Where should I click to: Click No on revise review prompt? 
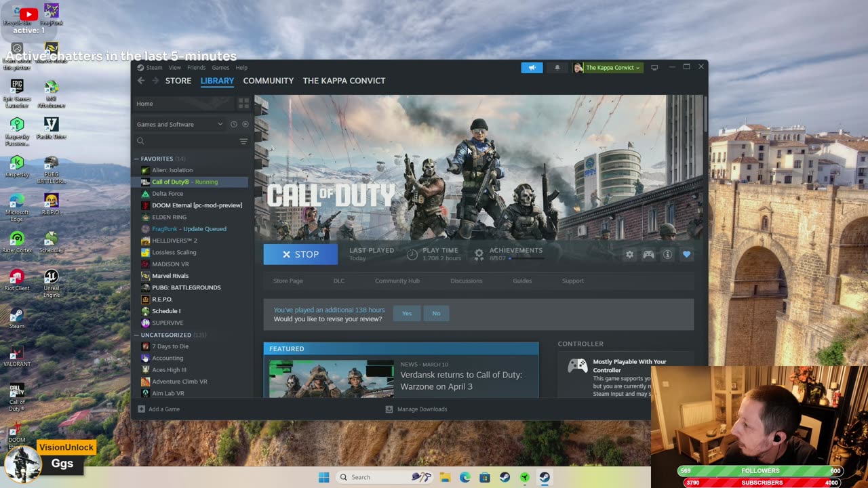(x=436, y=313)
